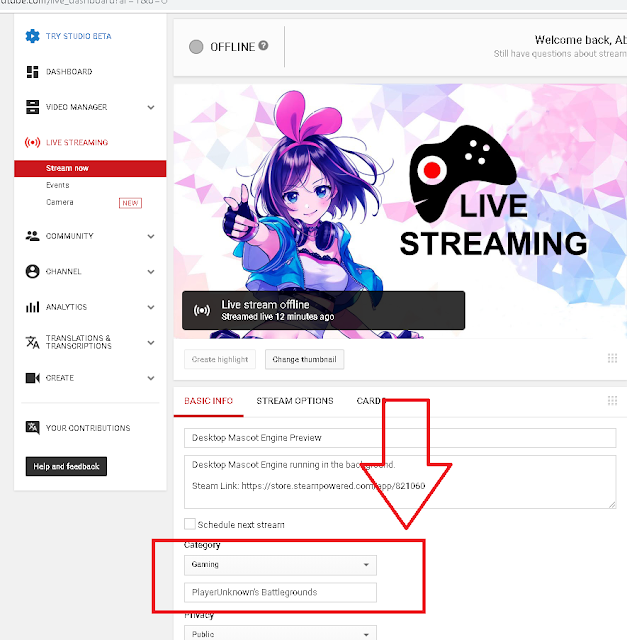Click the Create highlight button
Image resolution: width=627 pixels, height=640 pixels.
point(220,359)
